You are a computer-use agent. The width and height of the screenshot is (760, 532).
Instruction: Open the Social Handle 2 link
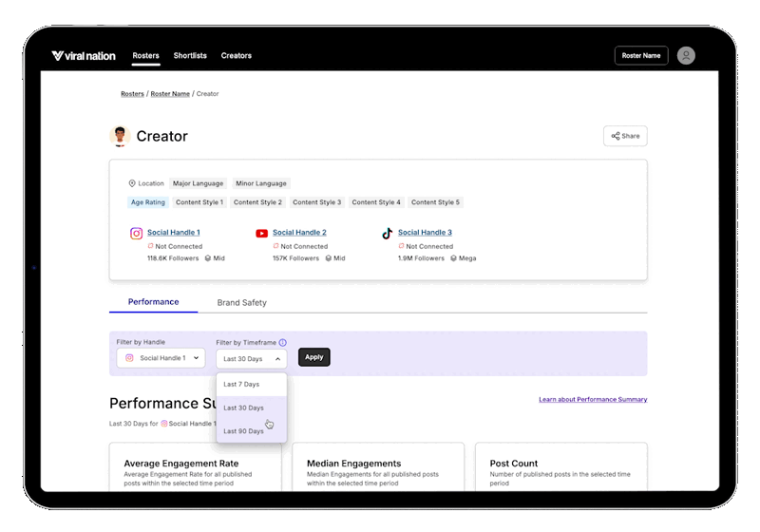[x=299, y=233]
